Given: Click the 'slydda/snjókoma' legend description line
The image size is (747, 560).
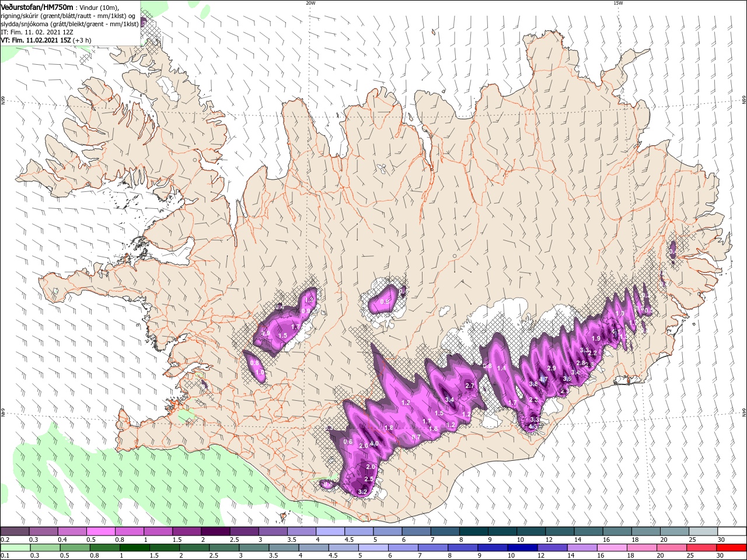Looking at the screenshot, I should point(69,24).
